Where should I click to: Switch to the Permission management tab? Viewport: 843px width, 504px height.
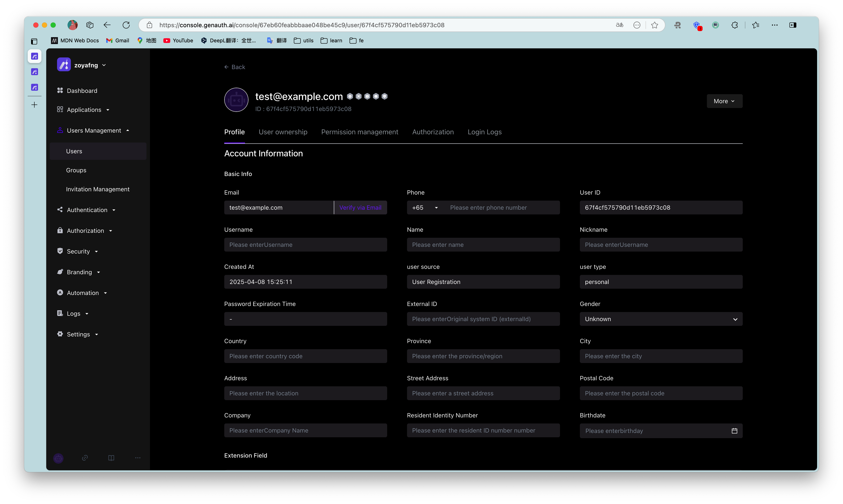coord(359,132)
